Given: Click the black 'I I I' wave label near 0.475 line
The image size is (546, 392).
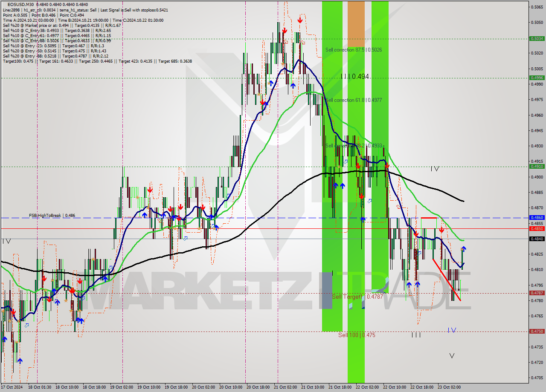Looking at the screenshot, I should point(416,335).
